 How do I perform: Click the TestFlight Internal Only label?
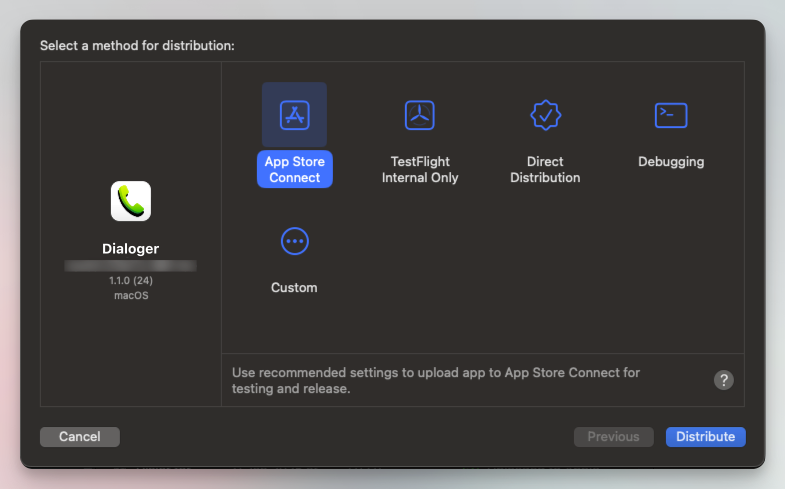420,169
